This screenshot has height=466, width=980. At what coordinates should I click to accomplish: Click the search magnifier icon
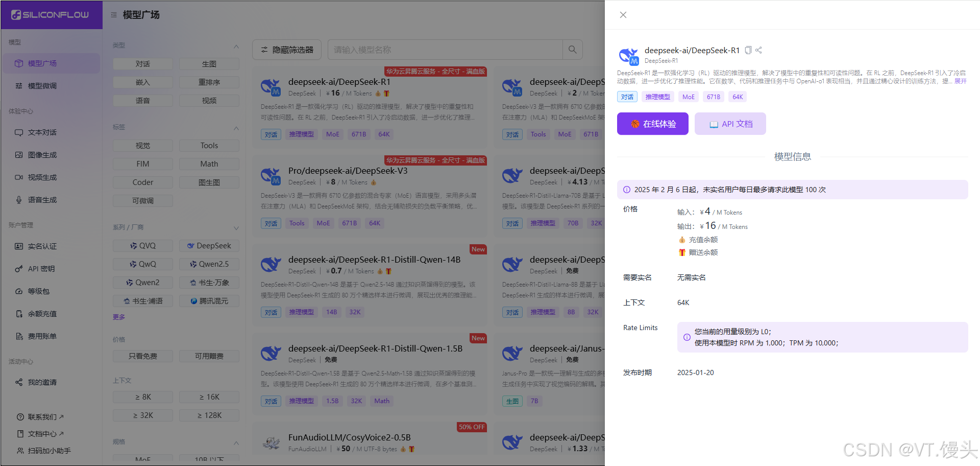click(x=572, y=50)
